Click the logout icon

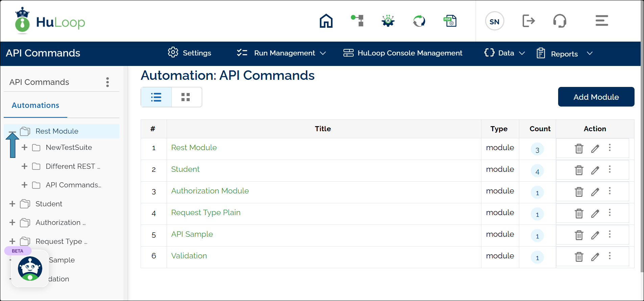[528, 21]
